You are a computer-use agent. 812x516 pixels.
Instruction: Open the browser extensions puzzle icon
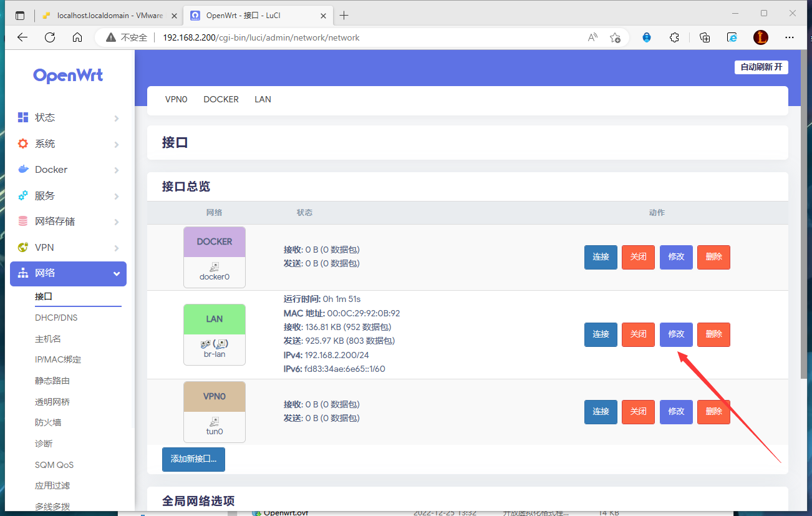pos(674,37)
